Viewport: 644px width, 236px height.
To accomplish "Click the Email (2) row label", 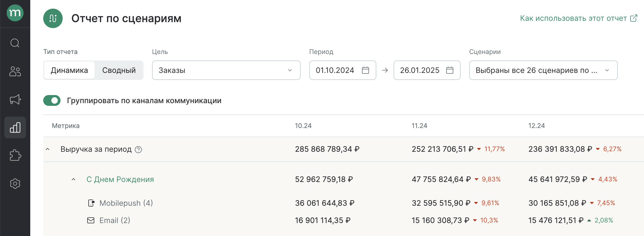I will click(x=115, y=220).
